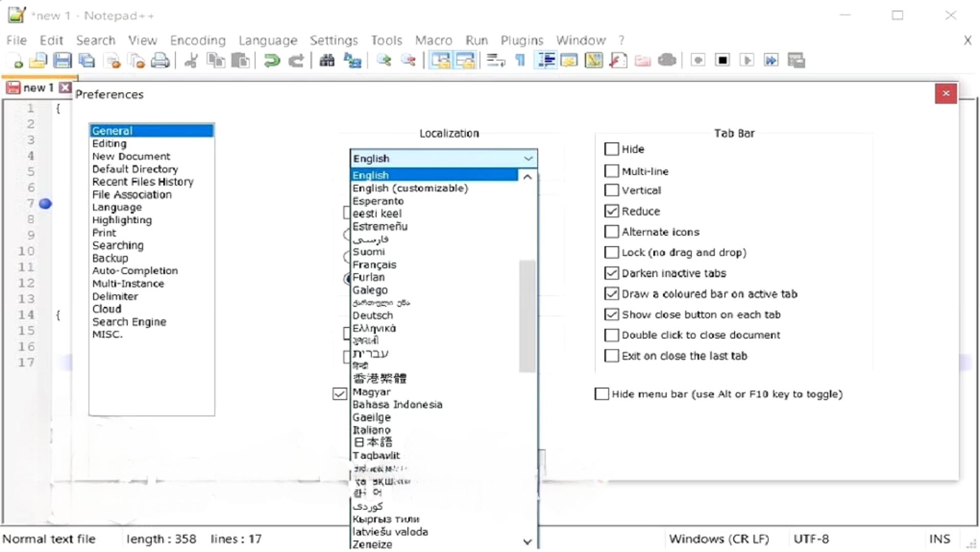Open the Macro menu
Screen dimensions: 980x552
click(434, 40)
